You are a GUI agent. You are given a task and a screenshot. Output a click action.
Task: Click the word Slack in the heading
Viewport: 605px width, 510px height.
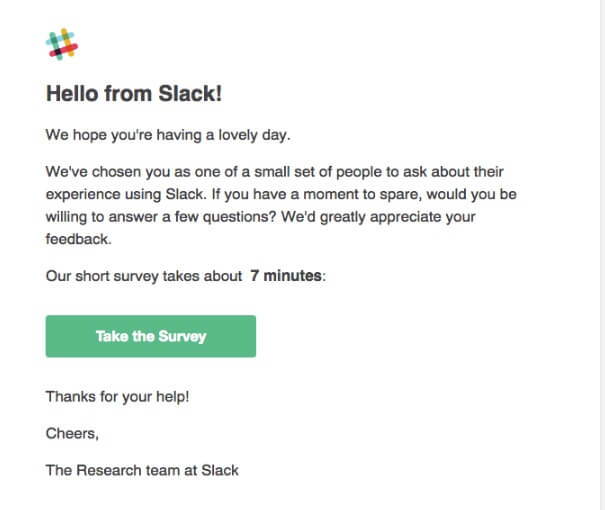(x=190, y=94)
